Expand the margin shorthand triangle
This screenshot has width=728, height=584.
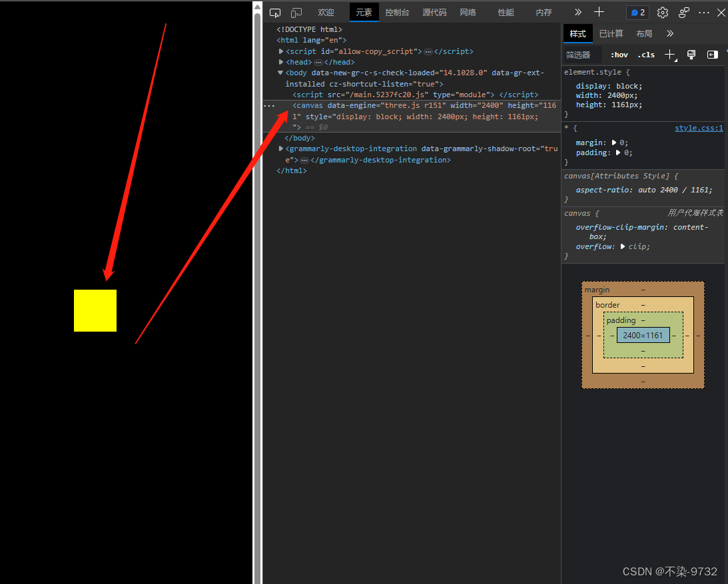pyautogui.click(x=614, y=143)
